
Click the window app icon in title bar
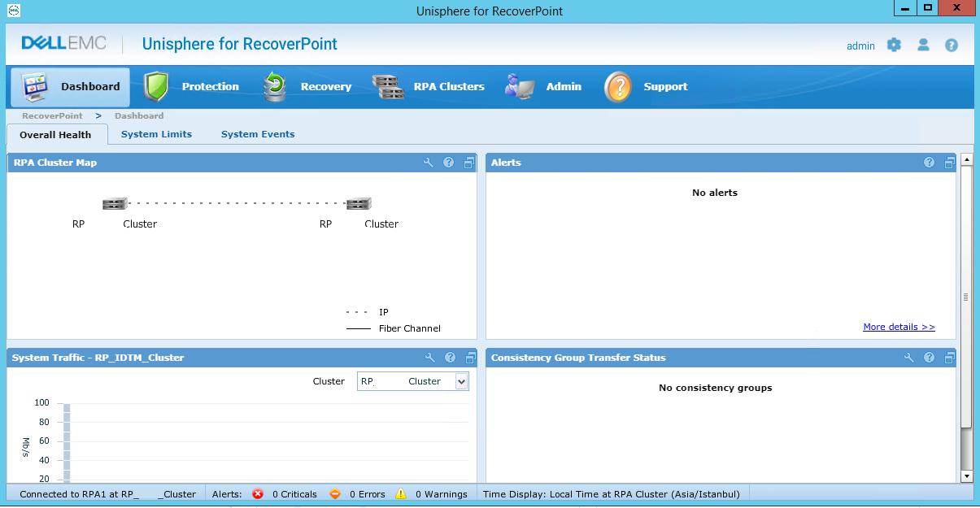pos(13,11)
